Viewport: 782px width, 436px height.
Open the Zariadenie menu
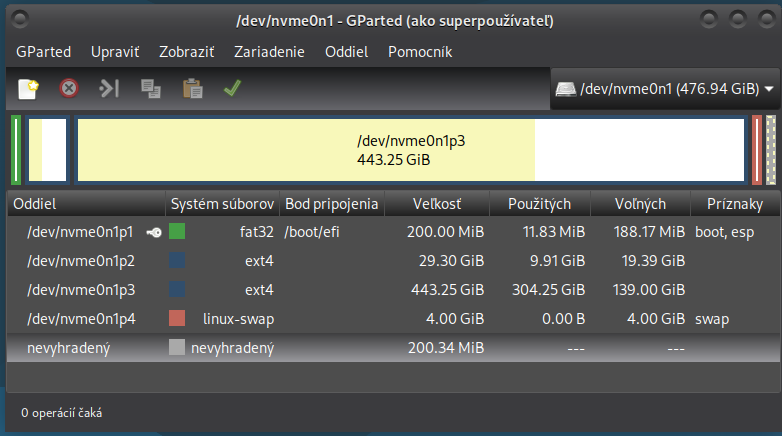[269, 52]
